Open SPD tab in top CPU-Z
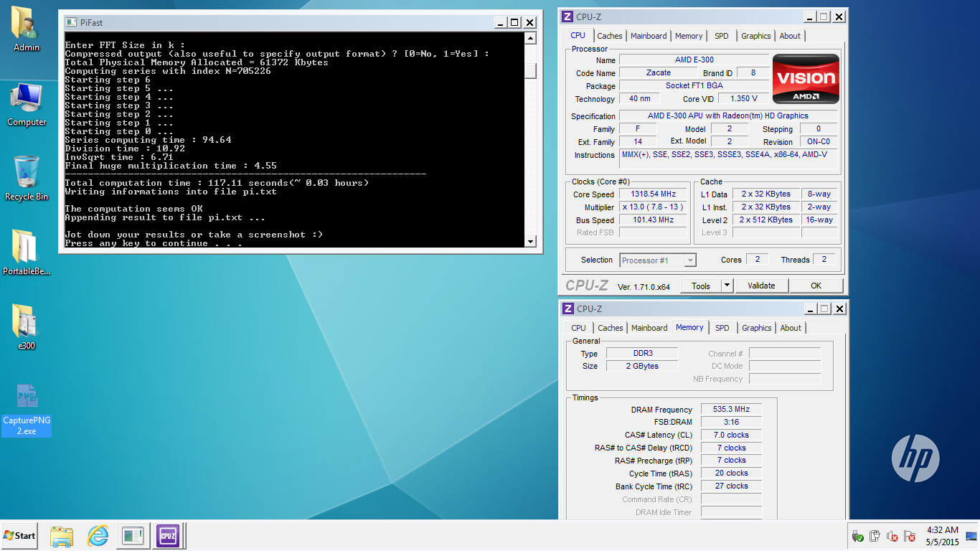 click(722, 36)
